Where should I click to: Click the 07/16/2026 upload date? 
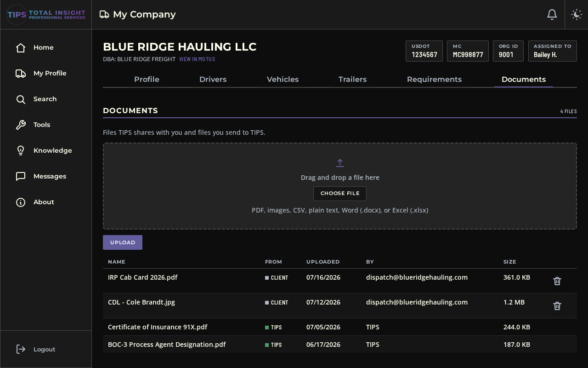[x=323, y=277]
